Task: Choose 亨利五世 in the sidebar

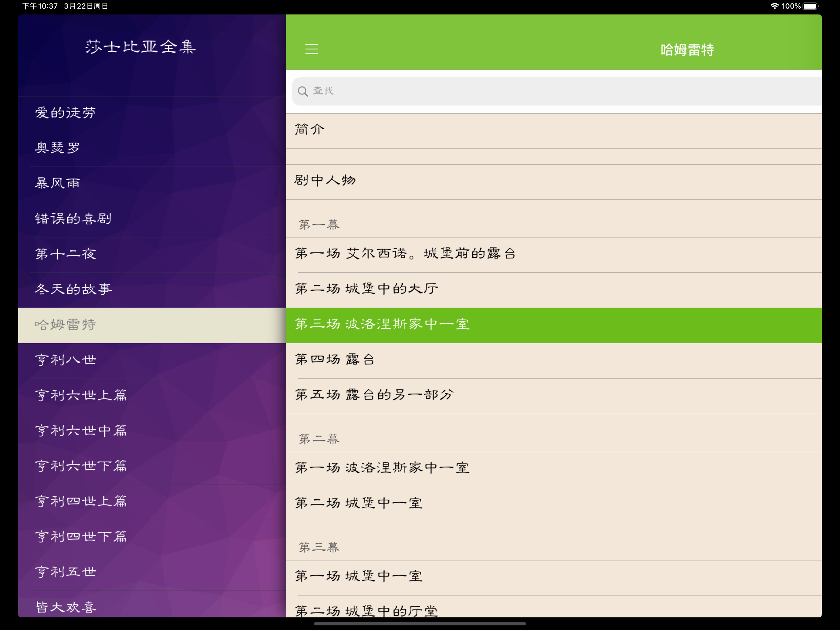Action: click(152, 572)
